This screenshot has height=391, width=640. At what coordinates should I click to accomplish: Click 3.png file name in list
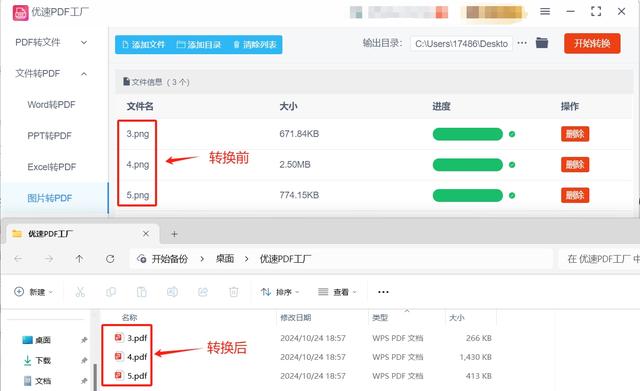click(138, 134)
